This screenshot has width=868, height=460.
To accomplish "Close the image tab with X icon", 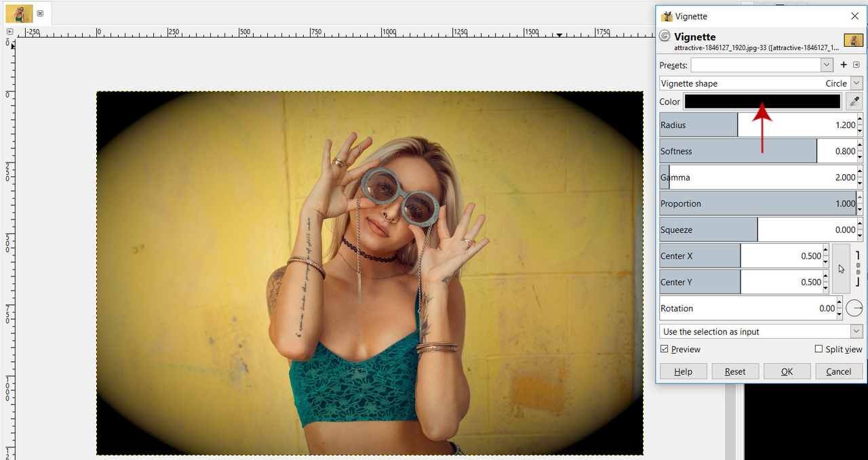I will tap(41, 14).
